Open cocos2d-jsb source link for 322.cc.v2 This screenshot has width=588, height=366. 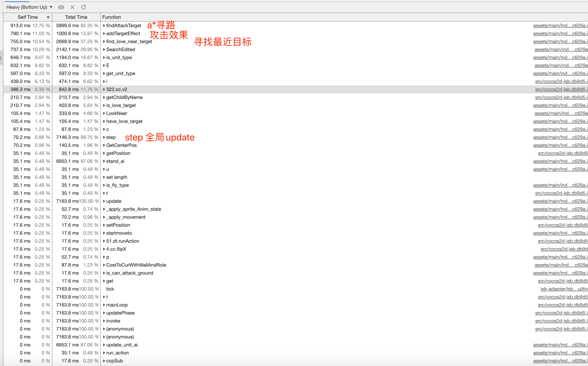(561, 90)
